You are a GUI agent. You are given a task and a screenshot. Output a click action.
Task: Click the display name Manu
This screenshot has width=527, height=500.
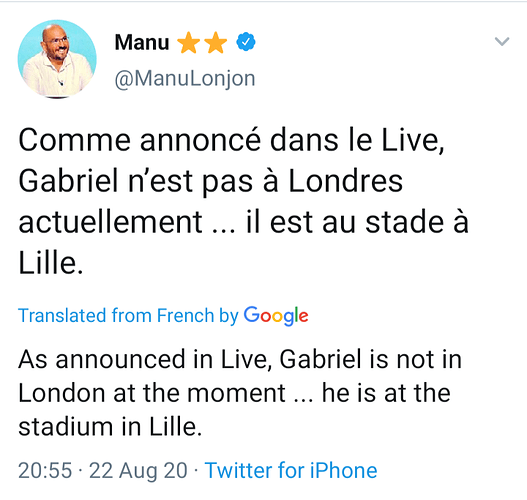(x=142, y=42)
